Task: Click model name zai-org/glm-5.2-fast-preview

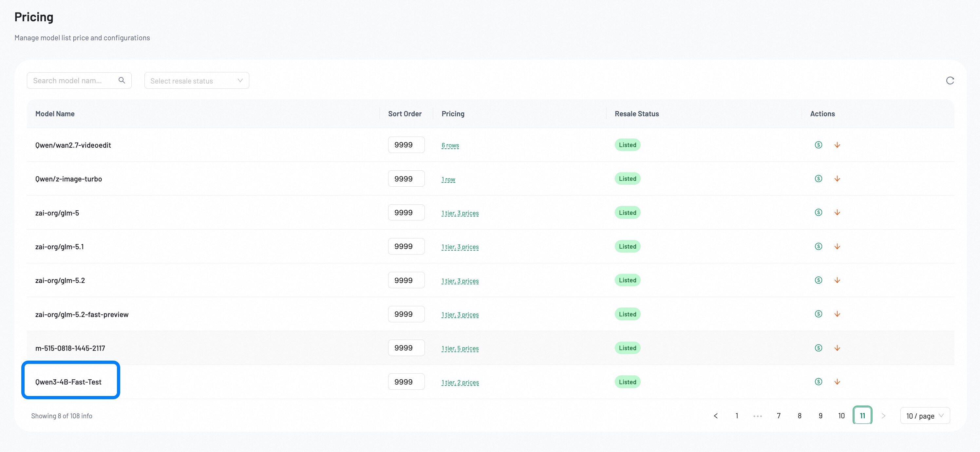Action: click(x=82, y=314)
